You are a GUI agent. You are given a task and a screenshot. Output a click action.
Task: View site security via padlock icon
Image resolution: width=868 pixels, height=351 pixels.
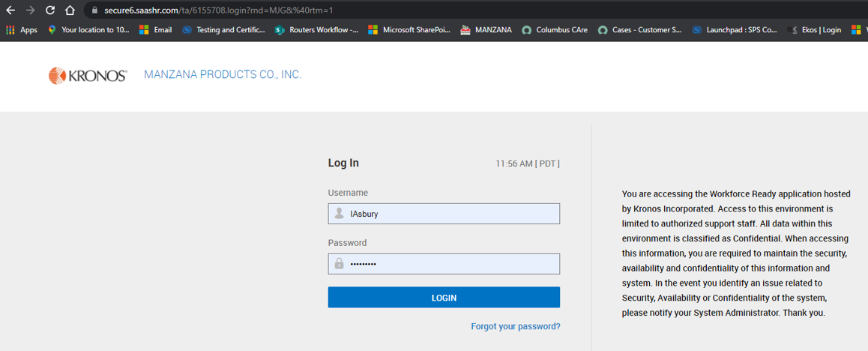(94, 10)
